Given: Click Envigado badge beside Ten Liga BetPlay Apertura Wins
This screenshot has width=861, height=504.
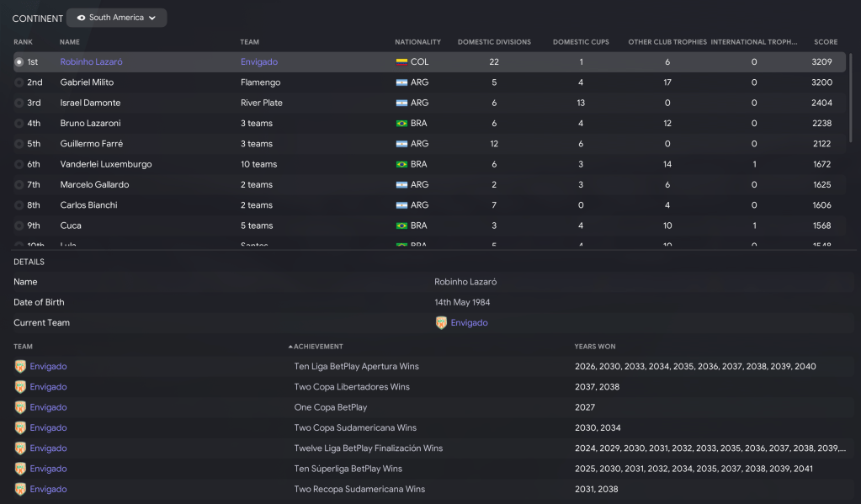Looking at the screenshot, I should 20,367.
